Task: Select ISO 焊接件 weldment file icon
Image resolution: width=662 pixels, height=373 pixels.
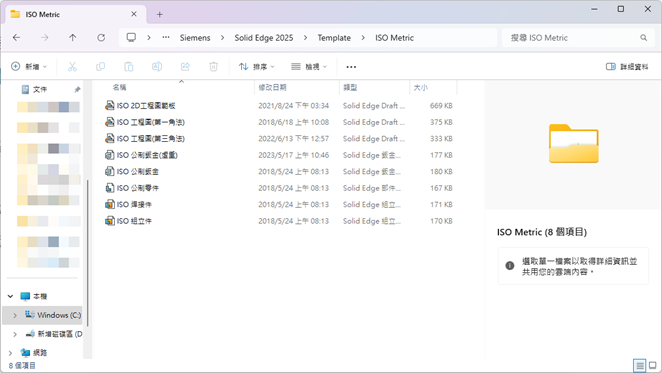Action: click(x=109, y=204)
